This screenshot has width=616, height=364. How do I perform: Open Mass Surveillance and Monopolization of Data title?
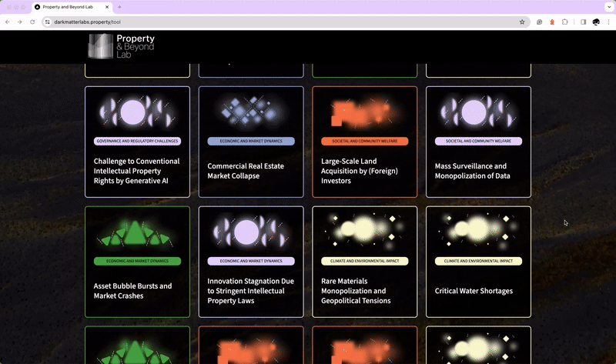[x=472, y=171]
